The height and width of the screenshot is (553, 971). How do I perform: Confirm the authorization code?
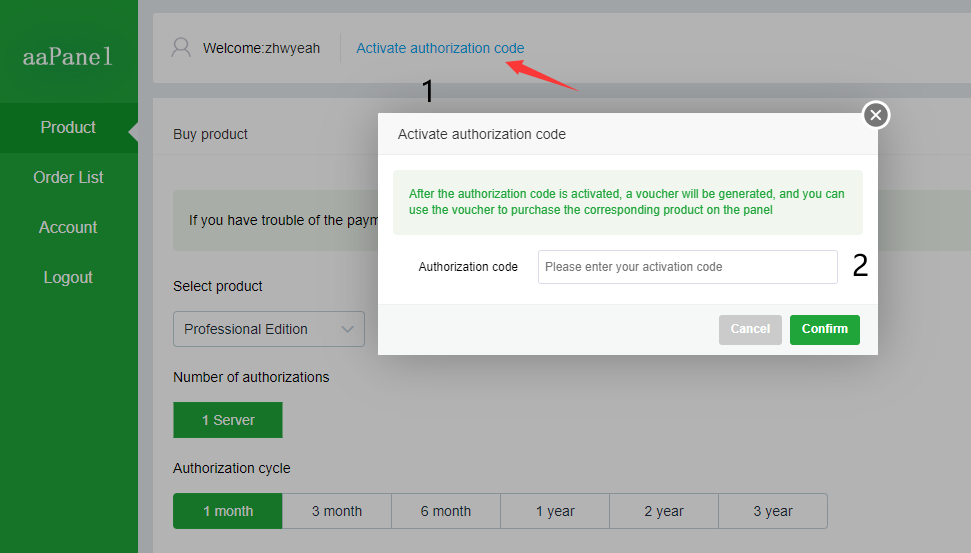click(x=824, y=329)
